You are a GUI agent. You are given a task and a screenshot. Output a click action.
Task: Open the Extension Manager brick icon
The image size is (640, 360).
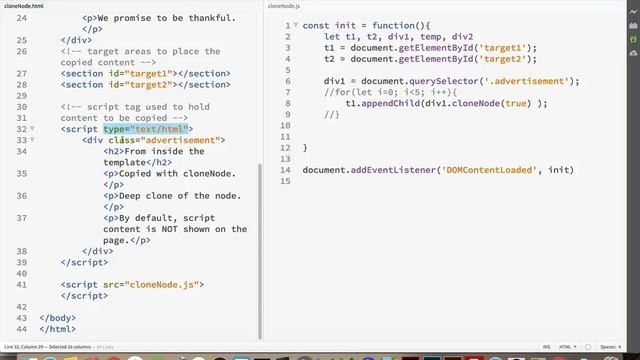tap(633, 25)
